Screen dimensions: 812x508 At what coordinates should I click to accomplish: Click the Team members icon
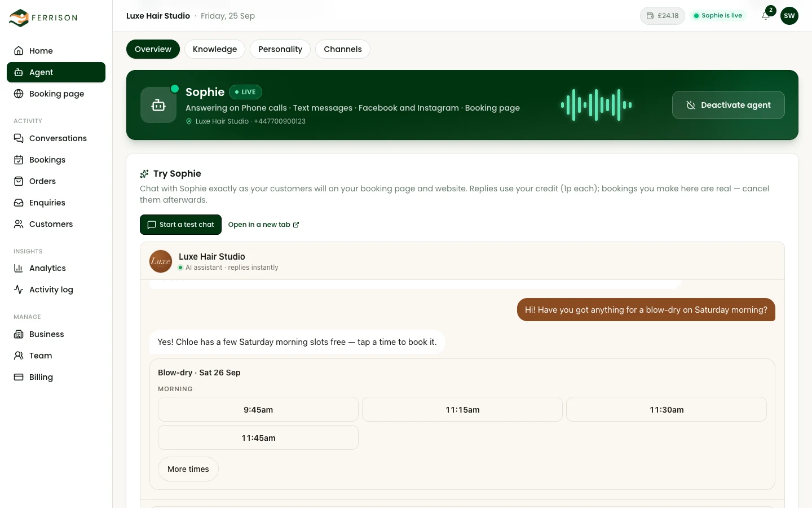click(19, 356)
